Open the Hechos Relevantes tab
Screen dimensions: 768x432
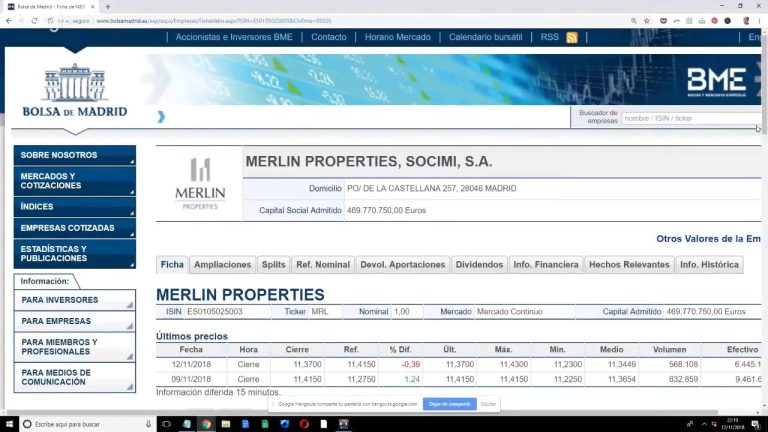pyautogui.click(x=629, y=264)
